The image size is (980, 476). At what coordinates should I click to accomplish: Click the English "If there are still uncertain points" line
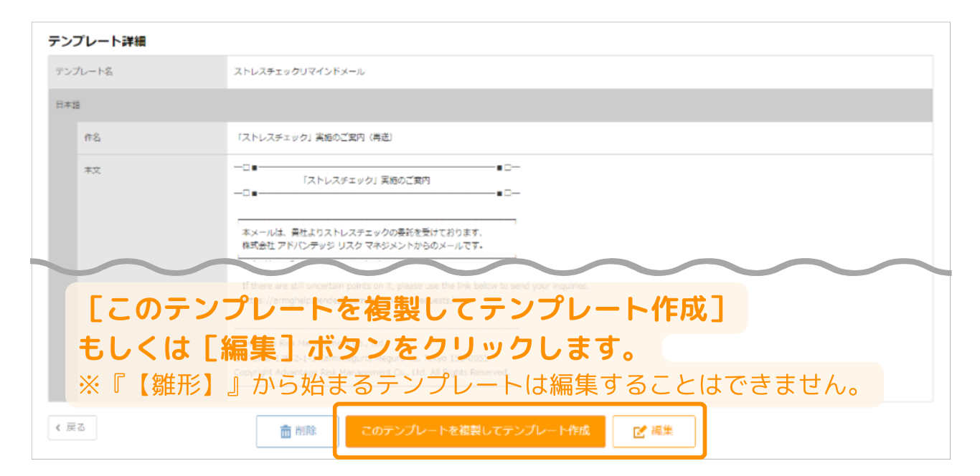pyautogui.click(x=415, y=286)
